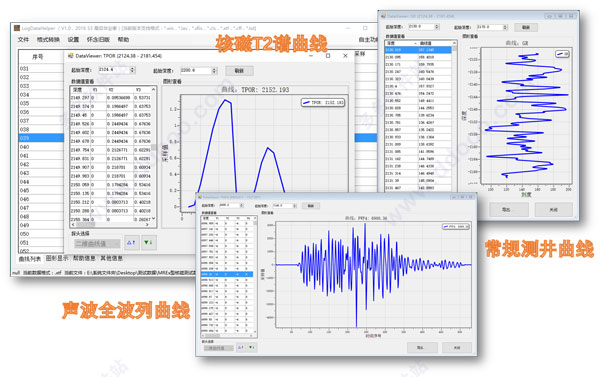Open the 格式转换 menu
Image resolution: width=600 pixels, height=377 pixels.
(x=48, y=40)
